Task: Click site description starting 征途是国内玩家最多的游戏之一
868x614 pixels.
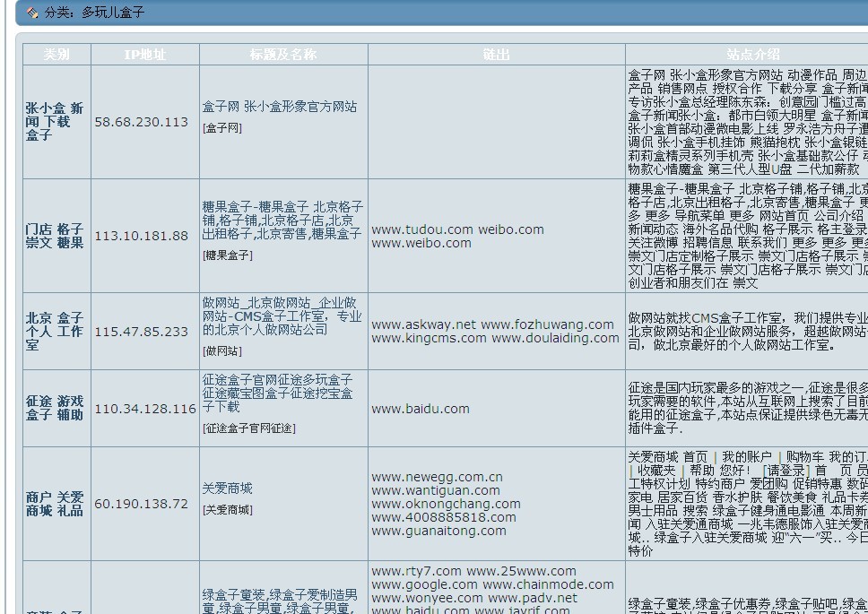Action: (748, 408)
